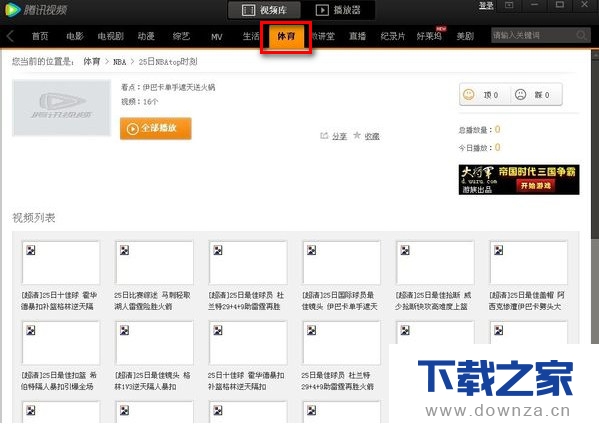Viewport: 599px width, 429px height.
Task: Click the Tencent Video logo icon
Action: 12,9
